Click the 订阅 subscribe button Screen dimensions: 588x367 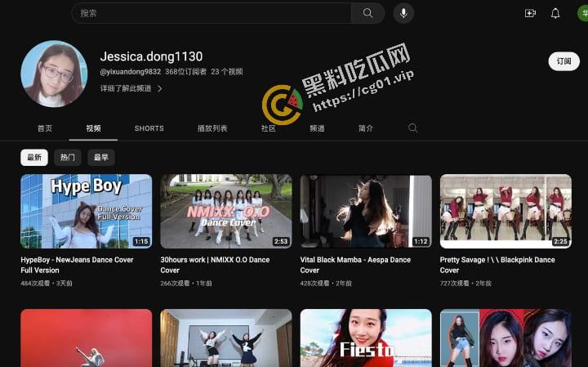[563, 61]
